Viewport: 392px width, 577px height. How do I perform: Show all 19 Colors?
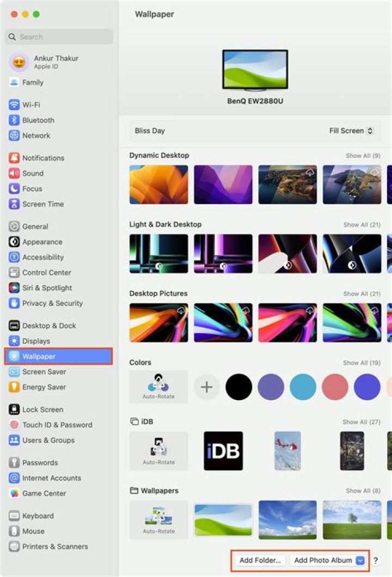pyautogui.click(x=362, y=363)
